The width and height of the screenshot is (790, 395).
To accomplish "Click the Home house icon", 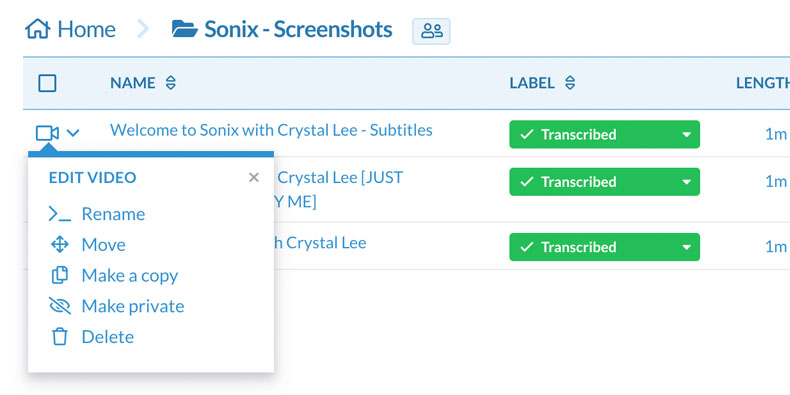I will coord(38,29).
